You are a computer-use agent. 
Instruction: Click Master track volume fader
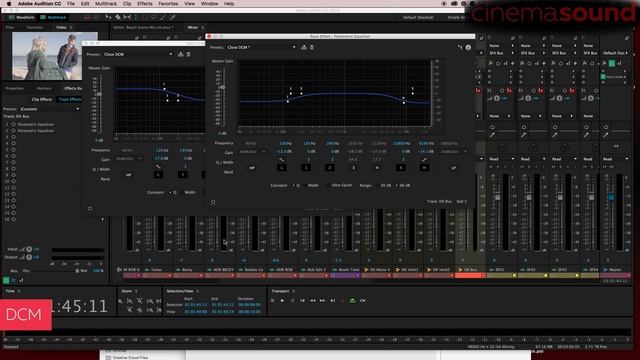click(x=611, y=197)
